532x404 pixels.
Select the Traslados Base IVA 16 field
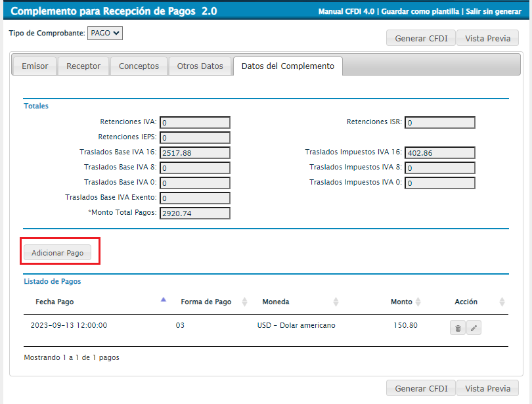pos(194,152)
